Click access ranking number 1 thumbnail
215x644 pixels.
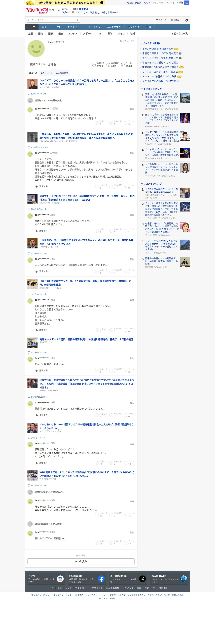pyautogui.click(x=185, y=98)
